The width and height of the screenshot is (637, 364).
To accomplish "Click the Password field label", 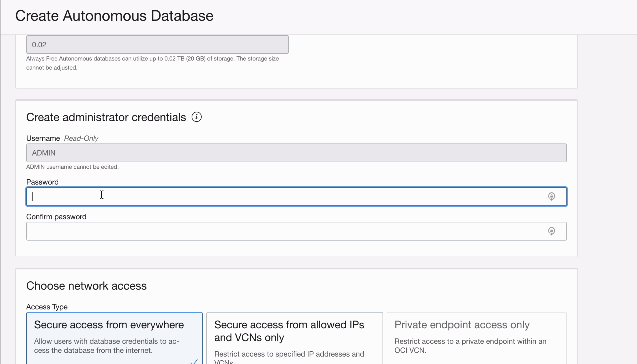I will click(42, 182).
